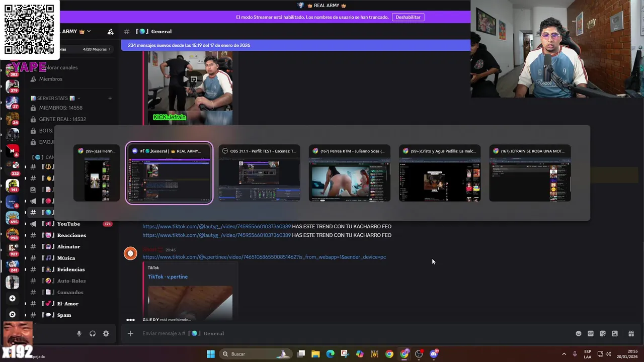The image size is (644, 362).
Task: Jump to new messages banner since 15:19
Action: [x=296, y=45]
